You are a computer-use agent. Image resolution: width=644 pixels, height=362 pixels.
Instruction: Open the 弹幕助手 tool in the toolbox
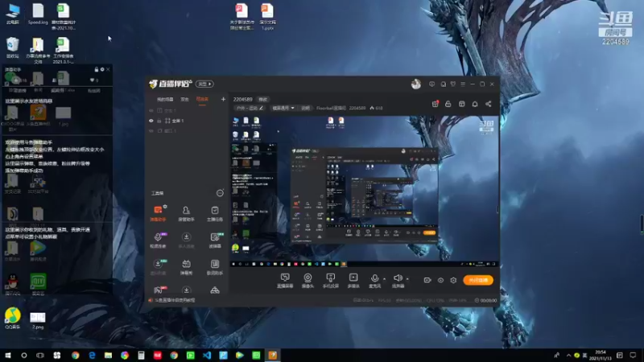click(x=158, y=213)
